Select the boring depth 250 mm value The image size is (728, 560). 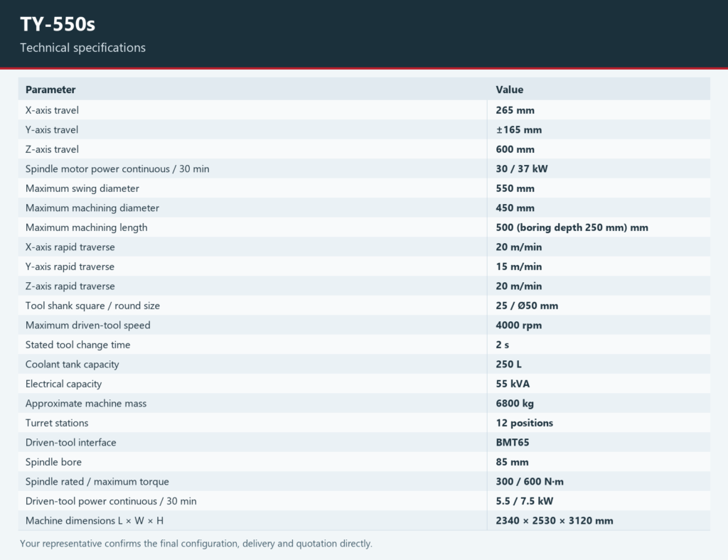pyautogui.click(x=572, y=227)
